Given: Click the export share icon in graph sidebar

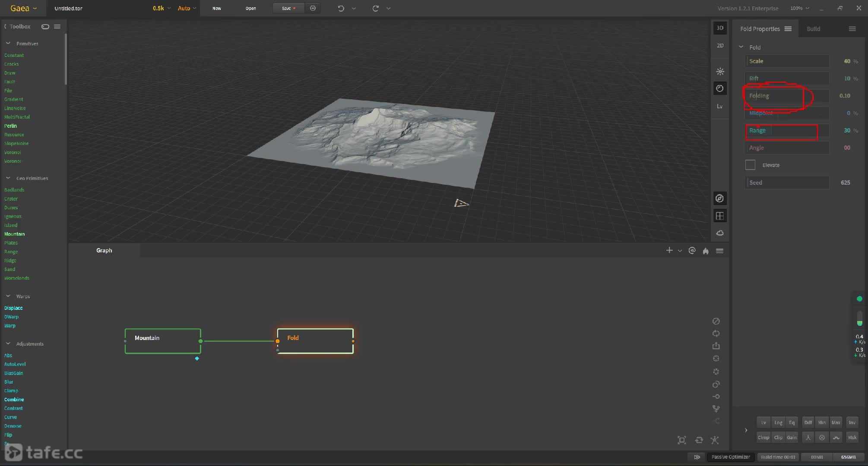Looking at the screenshot, I should click(716, 346).
